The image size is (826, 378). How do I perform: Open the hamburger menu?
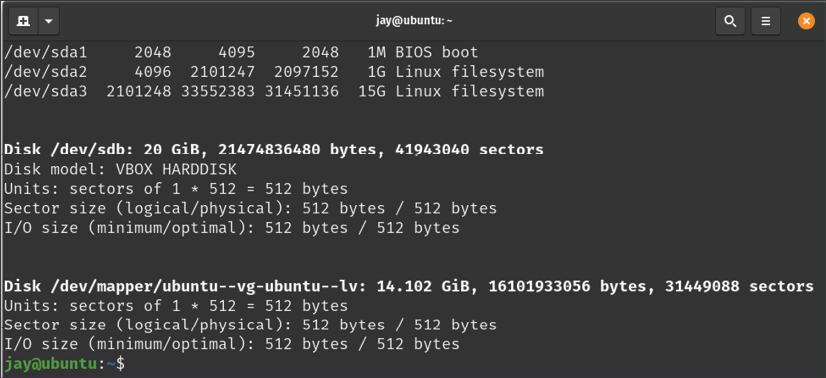(x=765, y=21)
